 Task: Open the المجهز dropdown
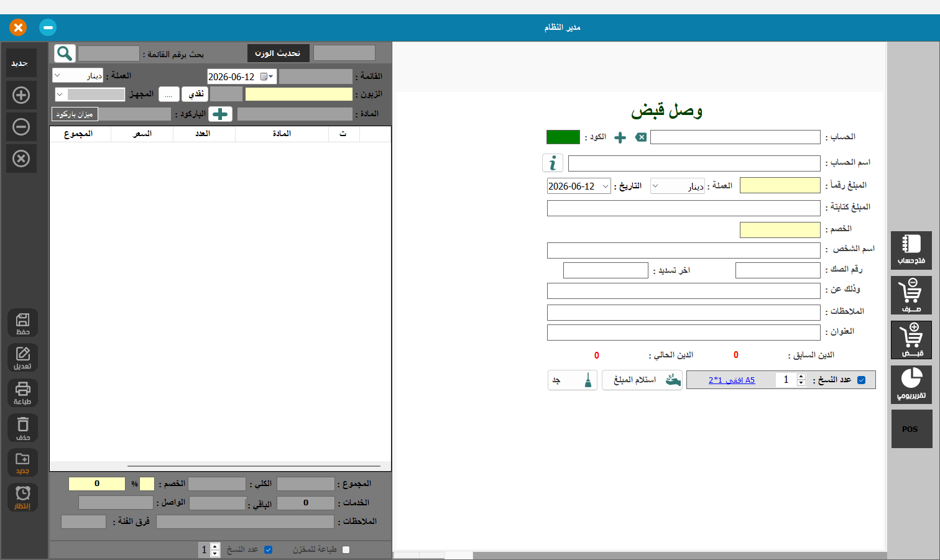click(x=60, y=94)
